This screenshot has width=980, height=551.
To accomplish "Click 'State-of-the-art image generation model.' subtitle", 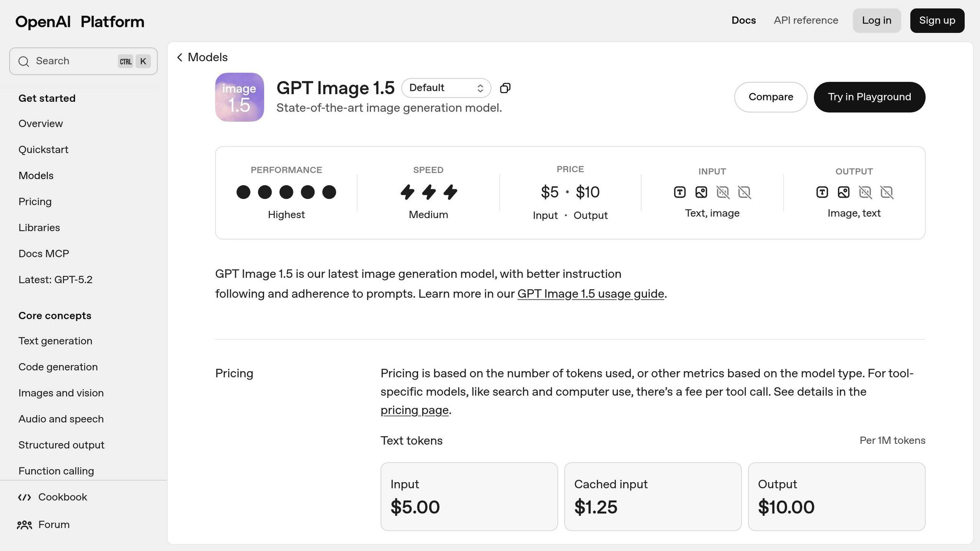I will pos(389,108).
